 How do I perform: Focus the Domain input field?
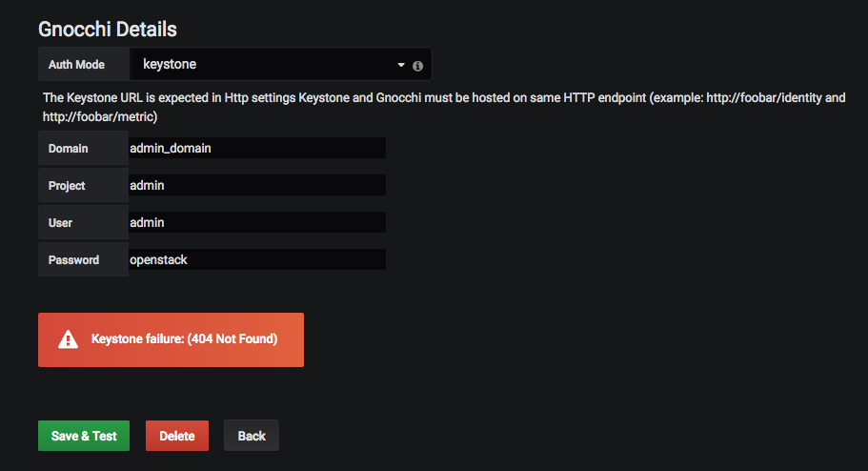coord(257,148)
